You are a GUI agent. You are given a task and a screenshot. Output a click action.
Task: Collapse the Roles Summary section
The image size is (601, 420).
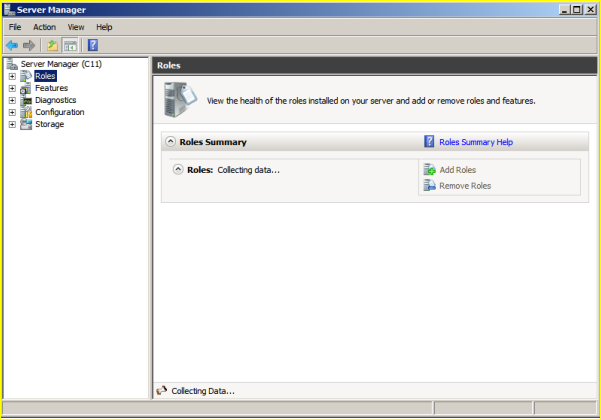click(171, 141)
